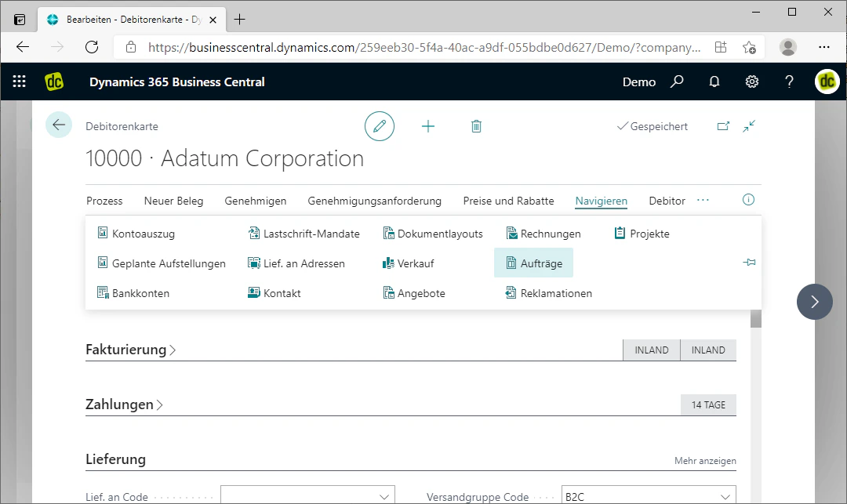This screenshot has width=847, height=504.
Task: Show the FactBox info pane
Action: click(x=748, y=200)
